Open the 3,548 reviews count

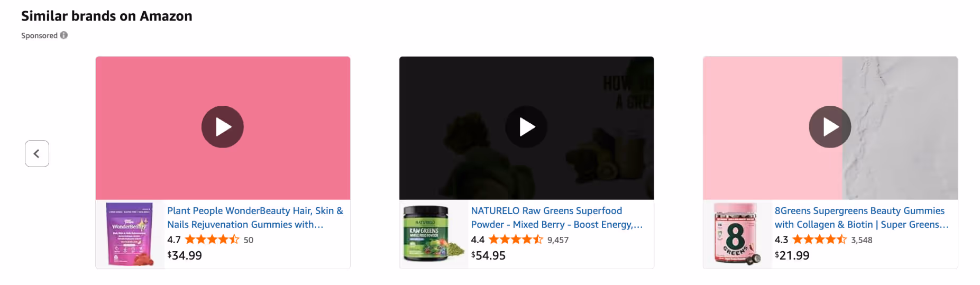pyautogui.click(x=862, y=240)
